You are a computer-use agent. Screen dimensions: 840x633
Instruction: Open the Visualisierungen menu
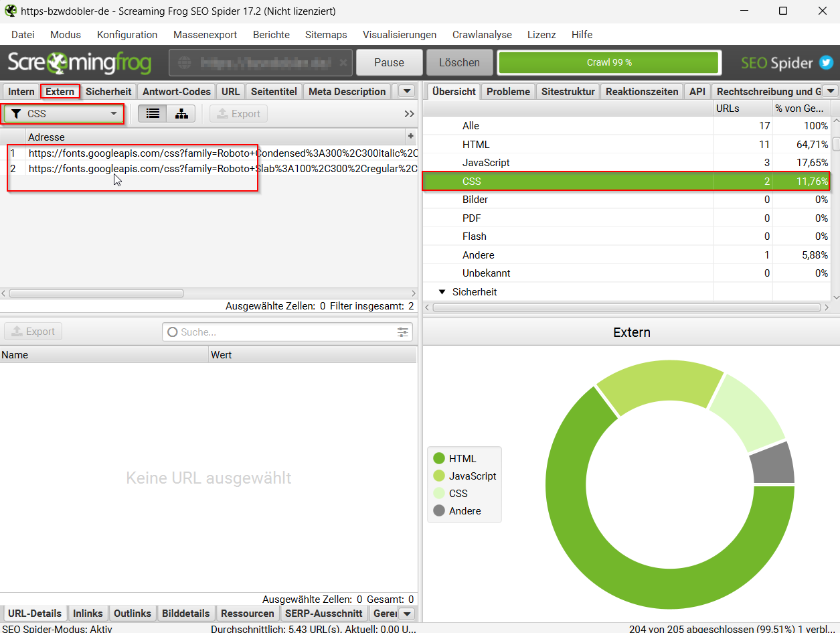coord(400,35)
